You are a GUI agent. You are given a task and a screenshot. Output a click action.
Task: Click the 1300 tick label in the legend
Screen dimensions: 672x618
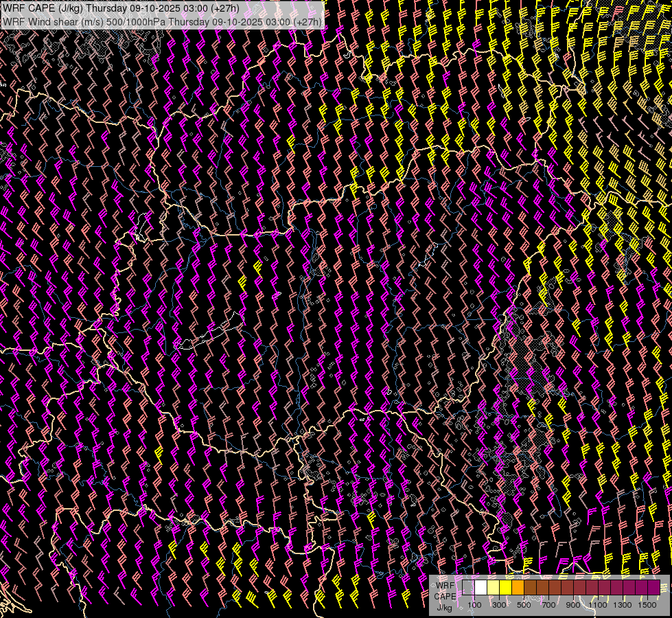(x=623, y=605)
